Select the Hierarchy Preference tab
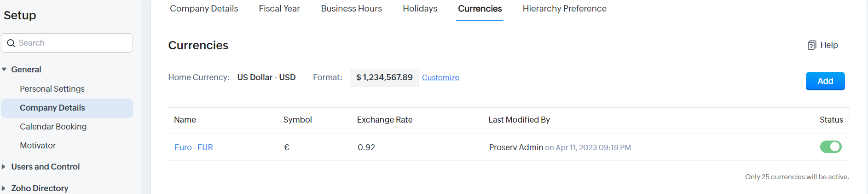 [565, 9]
